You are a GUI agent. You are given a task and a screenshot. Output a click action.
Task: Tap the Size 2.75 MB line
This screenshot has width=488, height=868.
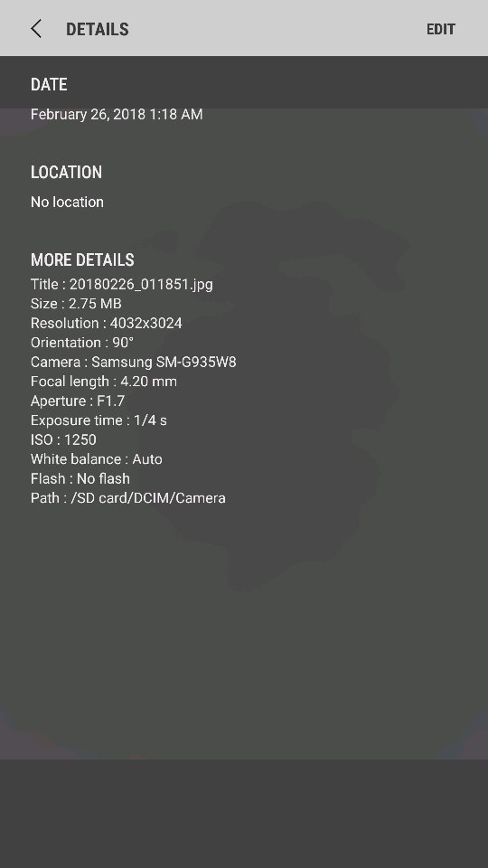point(76,304)
